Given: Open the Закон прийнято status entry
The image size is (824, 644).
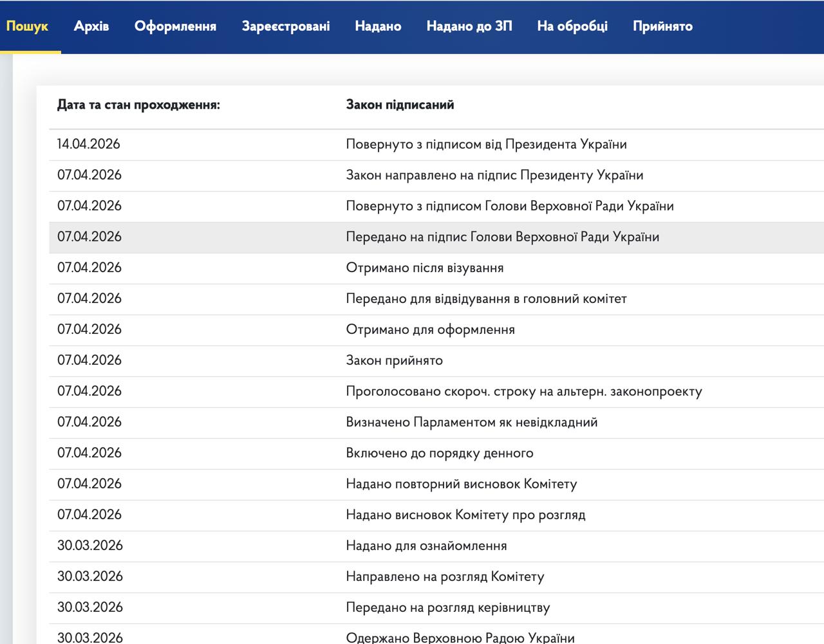Looking at the screenshot, I should pos(393,360).
